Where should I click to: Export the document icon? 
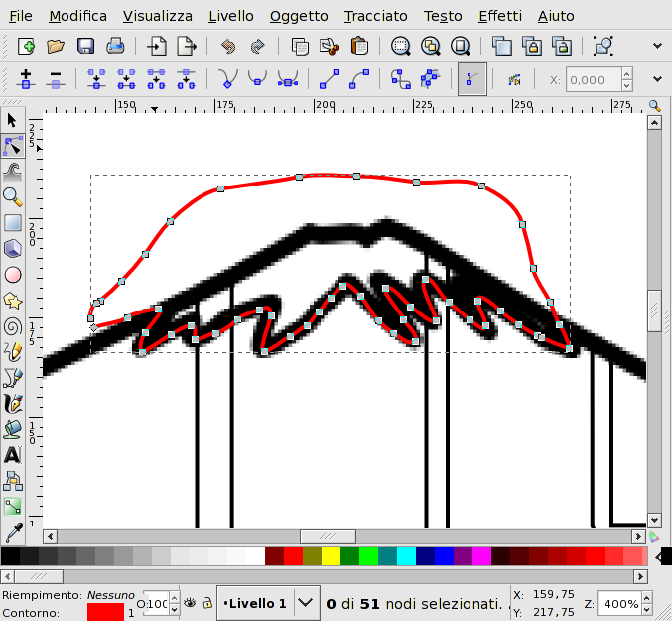tap(187, 46)
